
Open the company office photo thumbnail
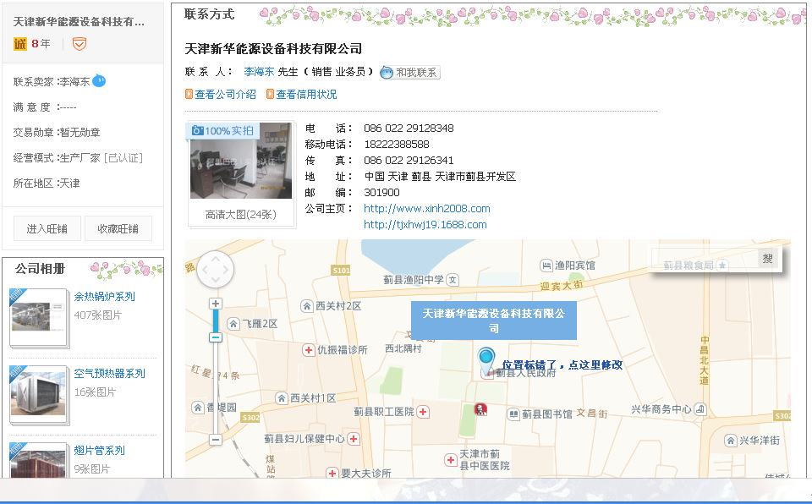pyautogui.click(x=241, y=161)
